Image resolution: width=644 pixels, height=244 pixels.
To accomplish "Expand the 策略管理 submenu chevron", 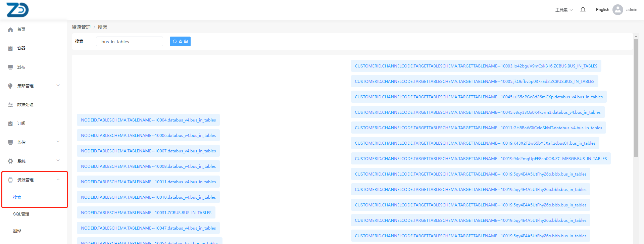I will 58,86.
